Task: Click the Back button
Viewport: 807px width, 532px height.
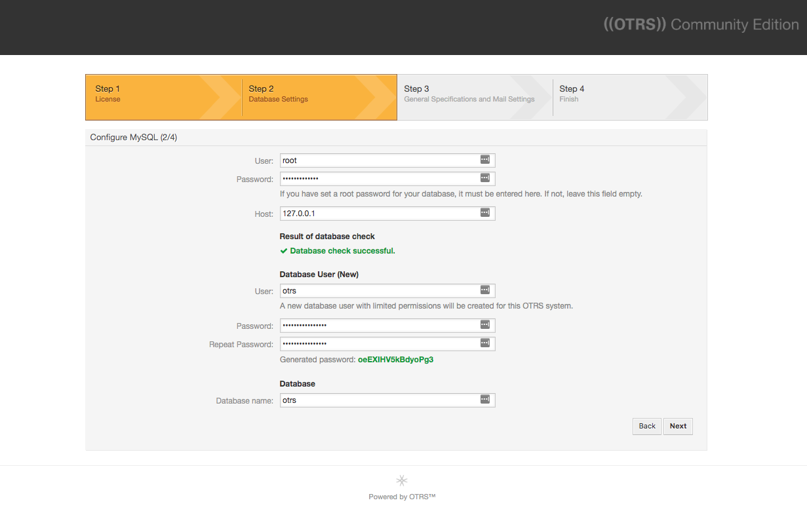Action: 647,426
